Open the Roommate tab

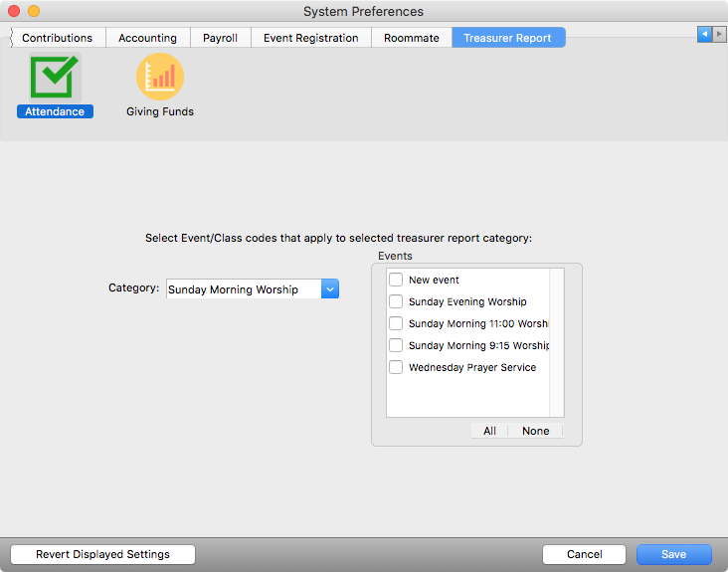point(411,38)
